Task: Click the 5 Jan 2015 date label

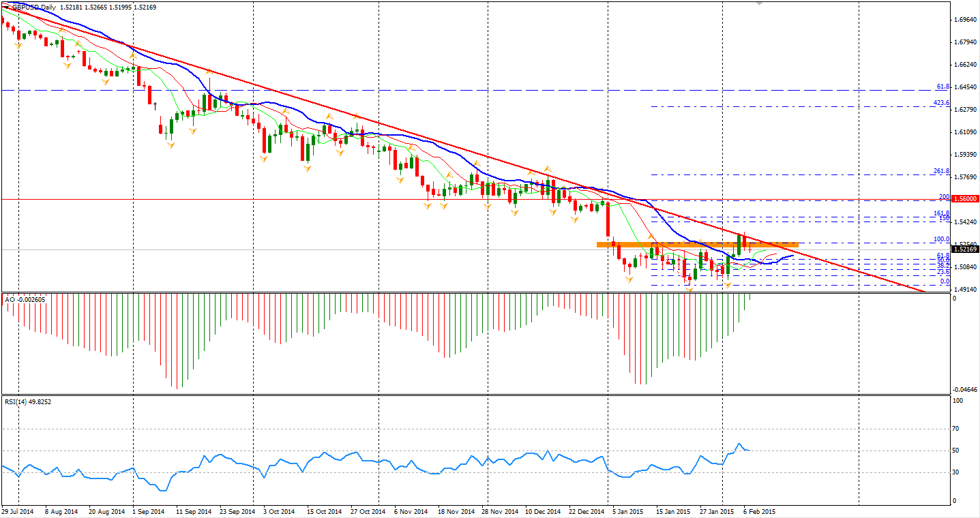Action: coord(627,511)
